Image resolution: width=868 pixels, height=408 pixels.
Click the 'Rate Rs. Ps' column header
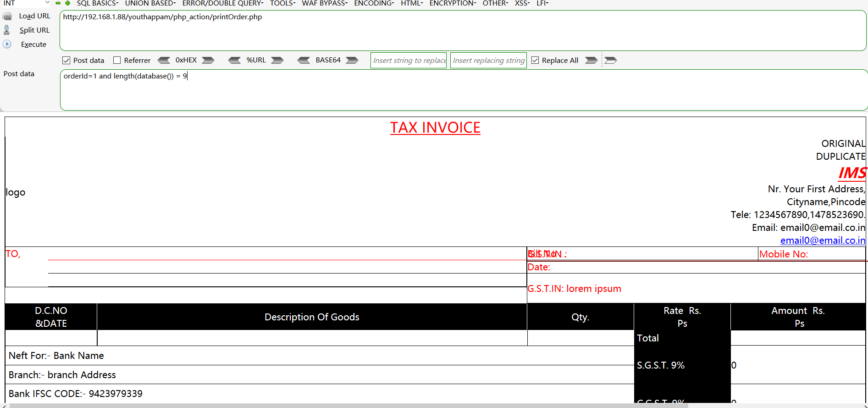click(x=682, y=317)
